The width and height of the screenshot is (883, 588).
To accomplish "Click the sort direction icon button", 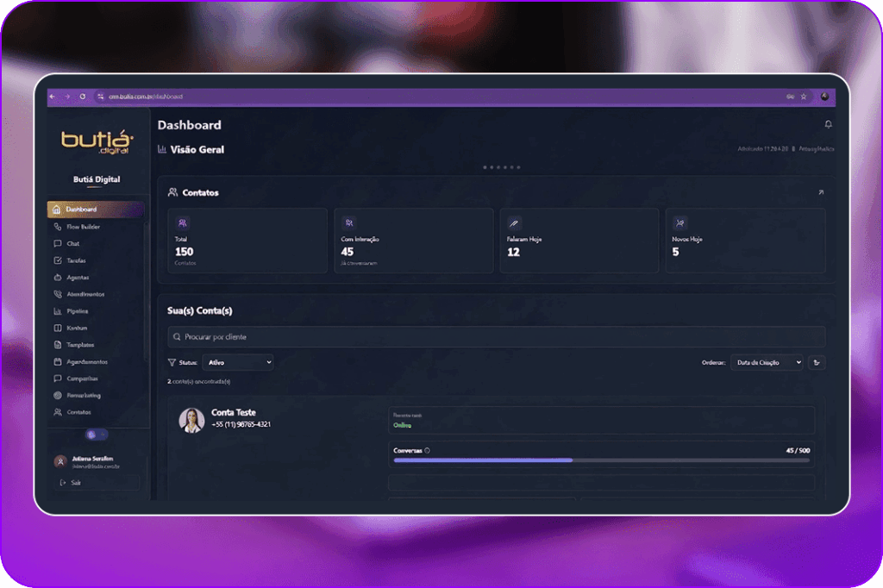I will tap(817, 363).
